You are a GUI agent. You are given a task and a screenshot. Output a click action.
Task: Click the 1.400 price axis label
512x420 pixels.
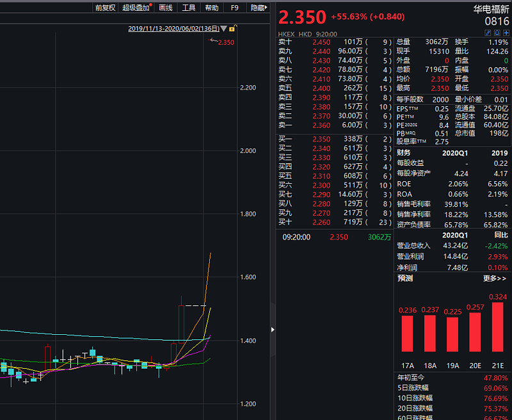tap(248, 341)
